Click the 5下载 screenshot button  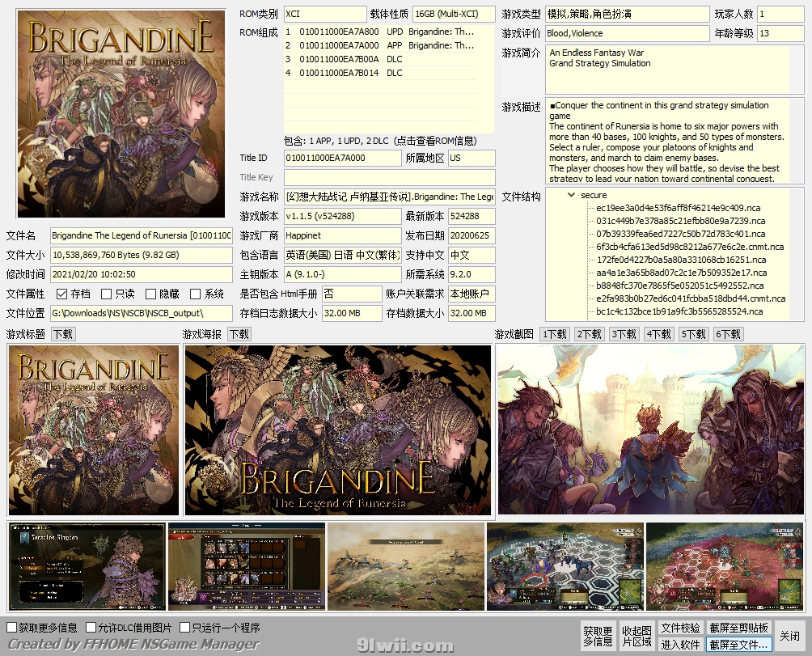[693, 335]
